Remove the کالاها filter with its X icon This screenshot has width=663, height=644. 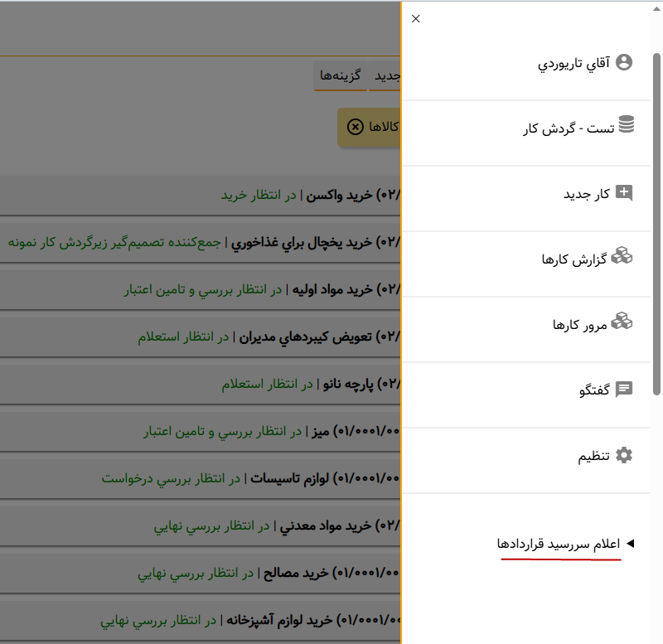[x=355, y=126]
